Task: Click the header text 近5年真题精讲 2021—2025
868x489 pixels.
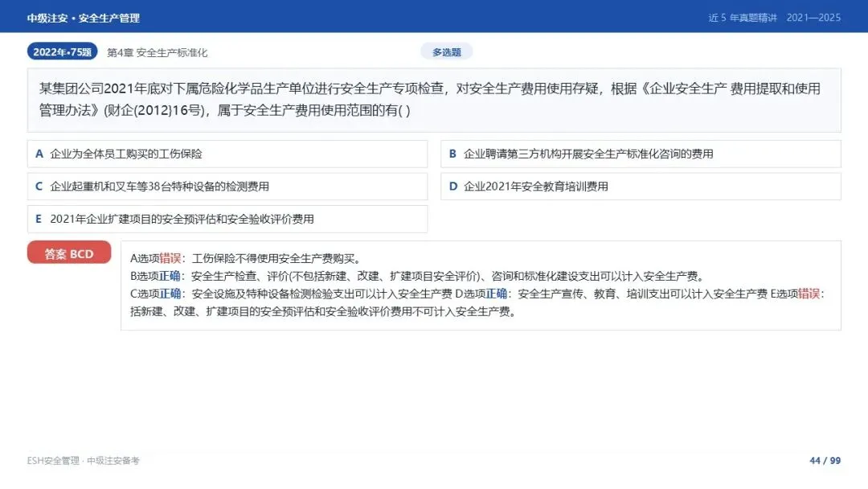Action: click(x=775, y=18)
